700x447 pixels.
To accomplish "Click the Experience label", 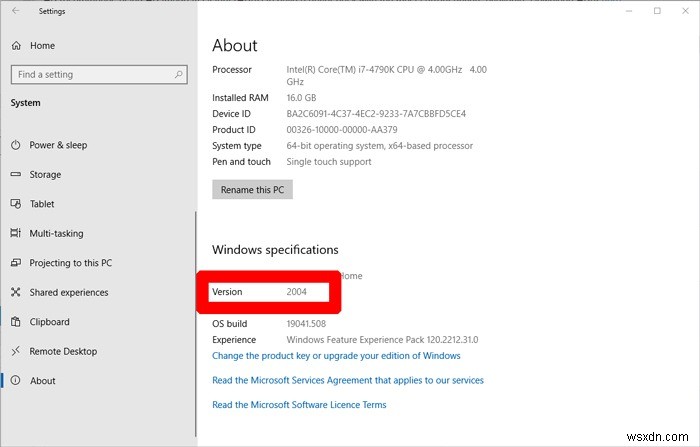I will 234,340.
